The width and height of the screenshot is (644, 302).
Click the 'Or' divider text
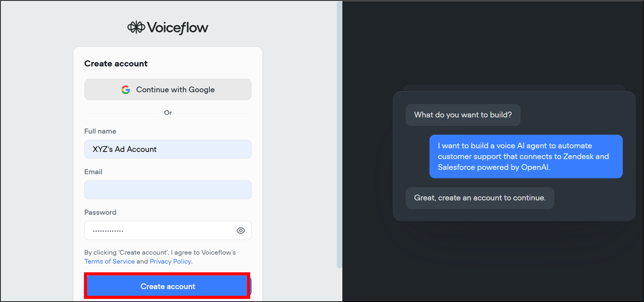(168, 113)
